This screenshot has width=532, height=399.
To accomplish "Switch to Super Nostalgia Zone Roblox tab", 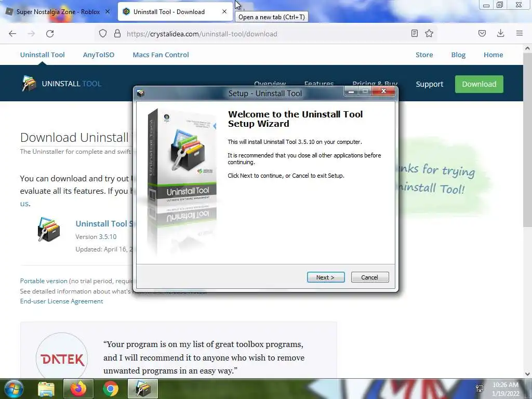I will point(58,12).
